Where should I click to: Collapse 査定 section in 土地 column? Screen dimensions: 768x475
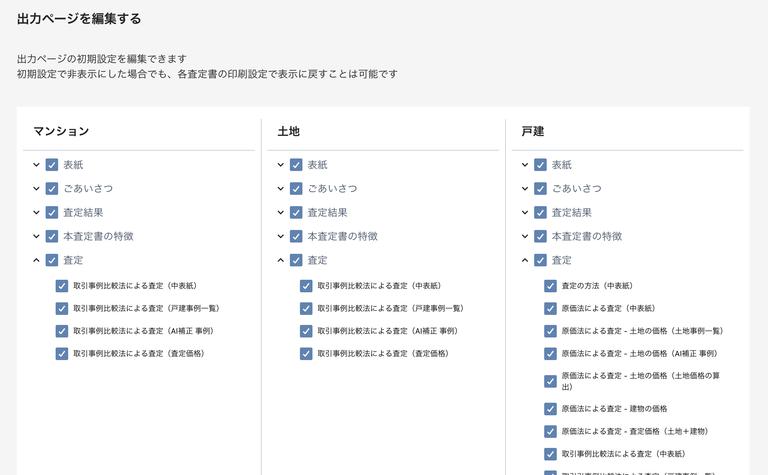pos(281,261)
